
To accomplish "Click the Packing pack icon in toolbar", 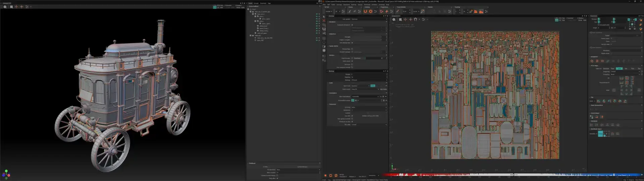I will [x=476, y=11].
